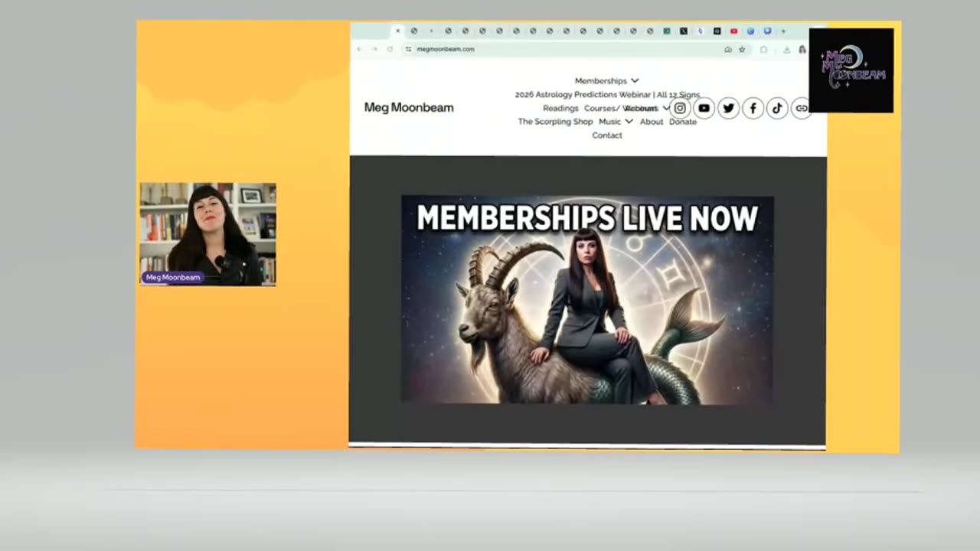
Task: Open the Readings menu item
Action: [x=560, y=108]
